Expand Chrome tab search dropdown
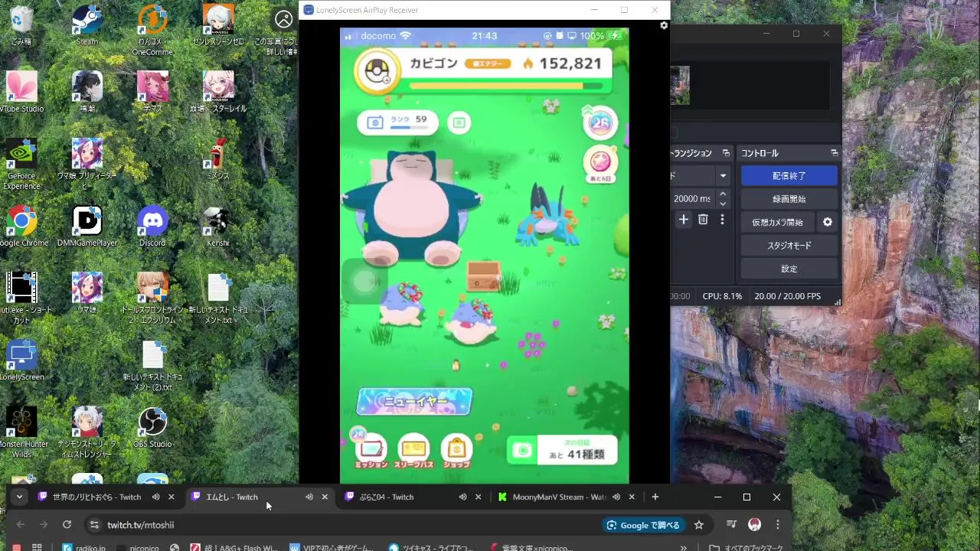Image resolution: width=980 pixels, height=551 pixels. pos(19,497)
